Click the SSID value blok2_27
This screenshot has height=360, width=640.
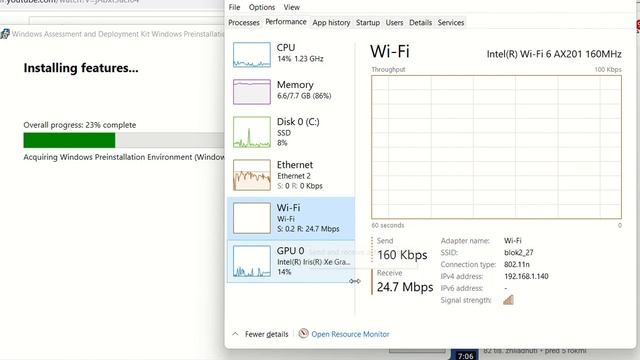click(x=519, y=253)
